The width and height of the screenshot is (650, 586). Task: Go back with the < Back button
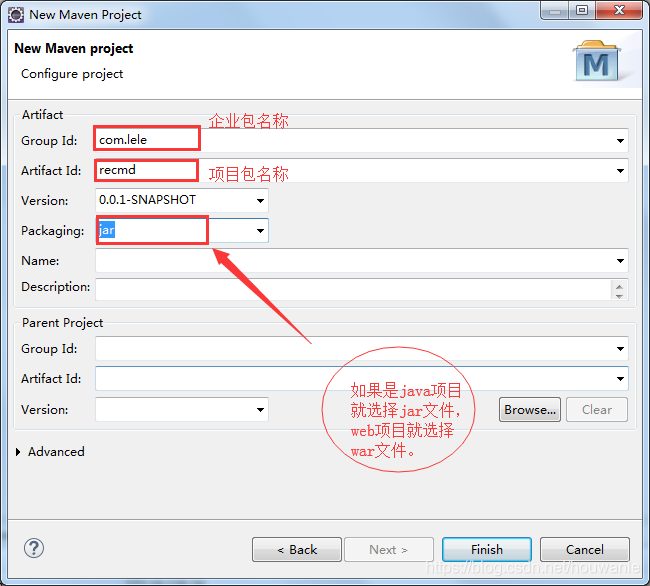pyautogui.click(x=297, y=550)
